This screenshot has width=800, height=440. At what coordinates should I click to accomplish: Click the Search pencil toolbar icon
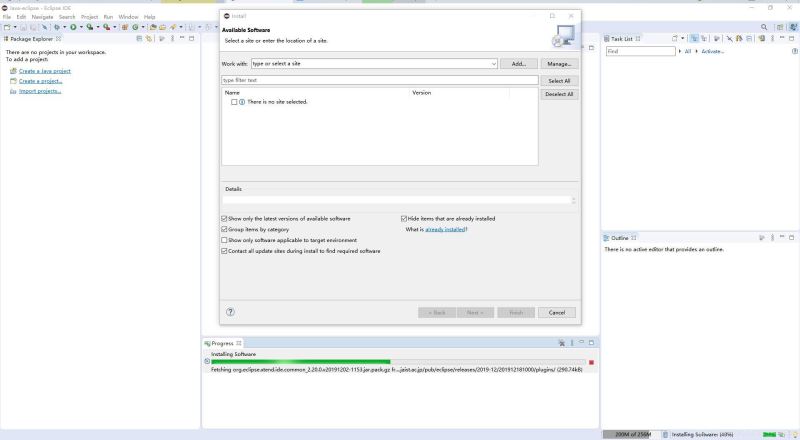coord(173,27)
